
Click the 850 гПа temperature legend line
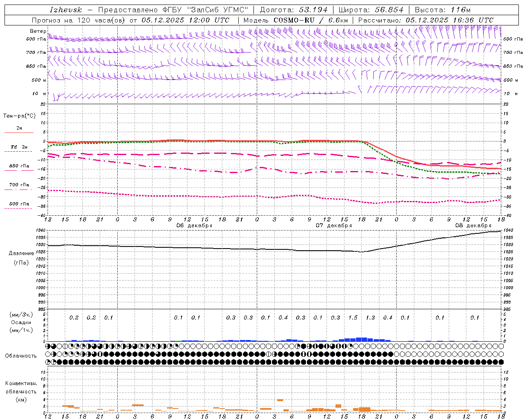point(19,170)
